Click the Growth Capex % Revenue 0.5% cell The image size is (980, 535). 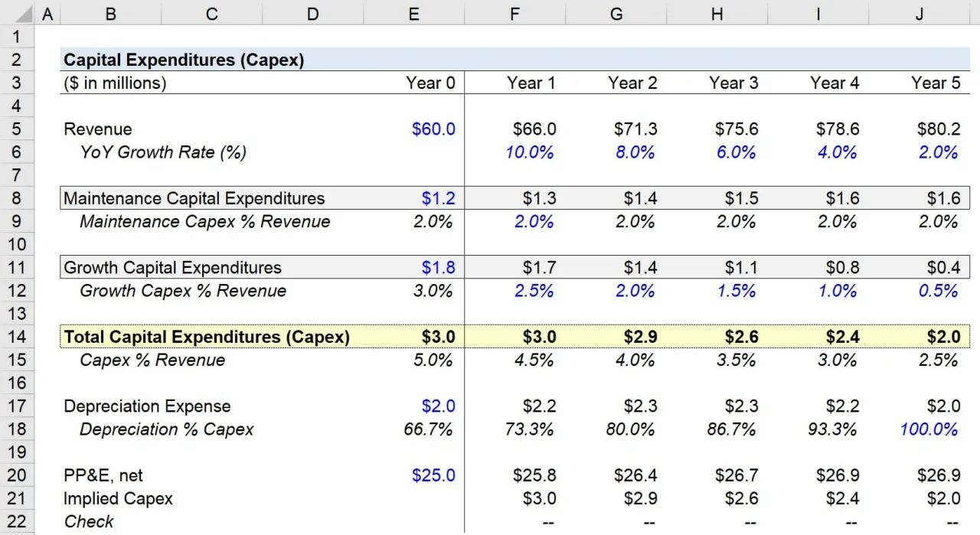(938, 291)
